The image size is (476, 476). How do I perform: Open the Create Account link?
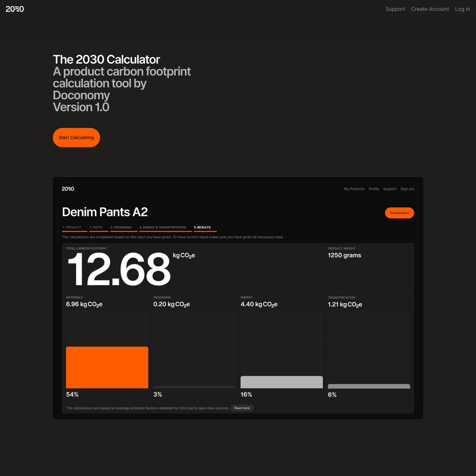tap(430, 9)
